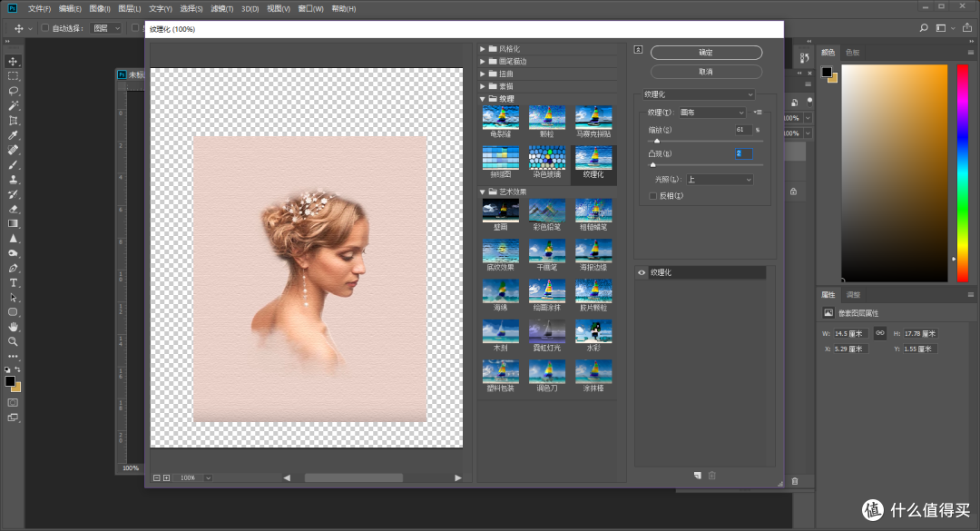980x531 pixels.
Task: Click the 取消 button
Action: (705, 71)
